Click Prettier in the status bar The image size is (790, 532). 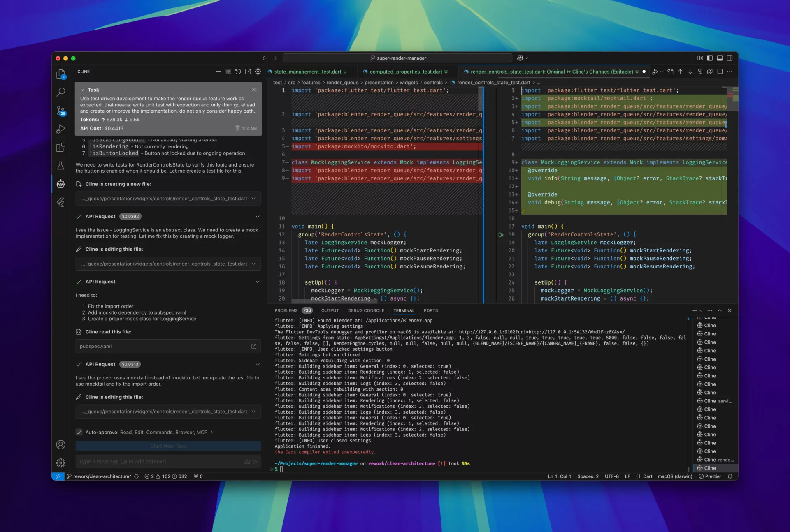pos(710,476)
